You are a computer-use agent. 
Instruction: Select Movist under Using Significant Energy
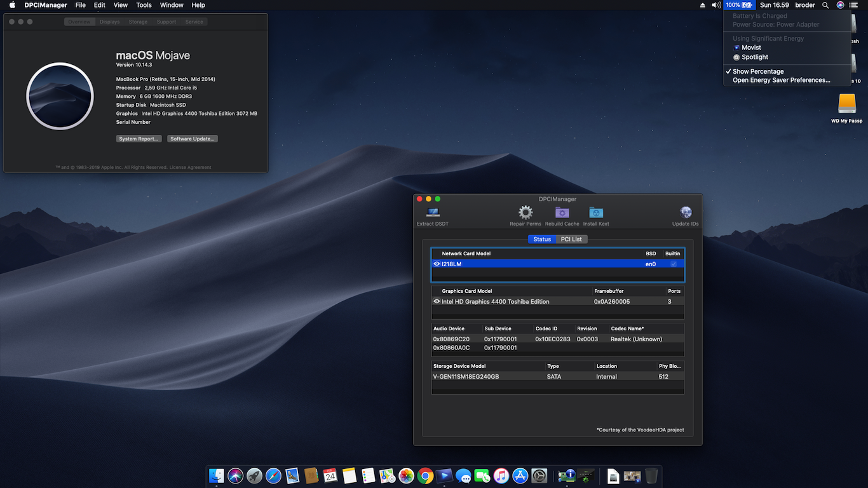(x=750, y=47)
